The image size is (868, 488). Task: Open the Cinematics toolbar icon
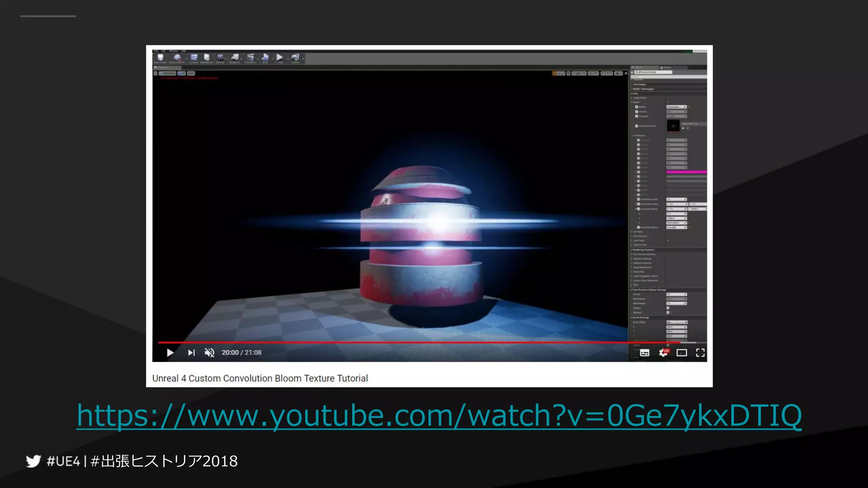[250, 58]
